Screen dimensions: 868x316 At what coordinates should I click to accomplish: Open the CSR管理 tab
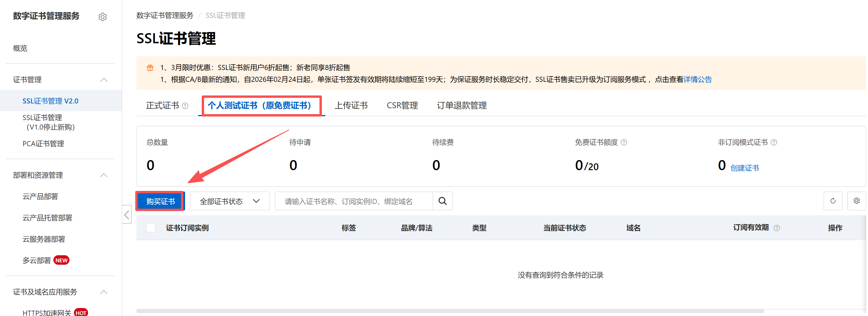point(402,106)
